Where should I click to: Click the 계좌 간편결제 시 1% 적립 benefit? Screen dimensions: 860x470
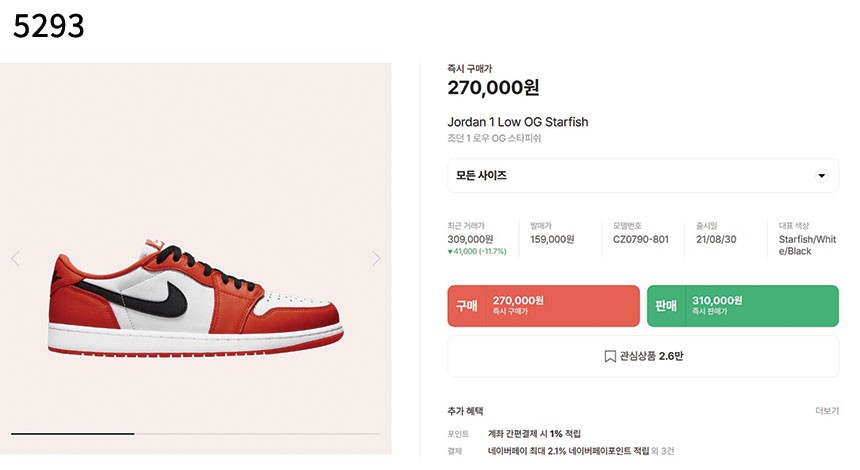pos(534,434)
